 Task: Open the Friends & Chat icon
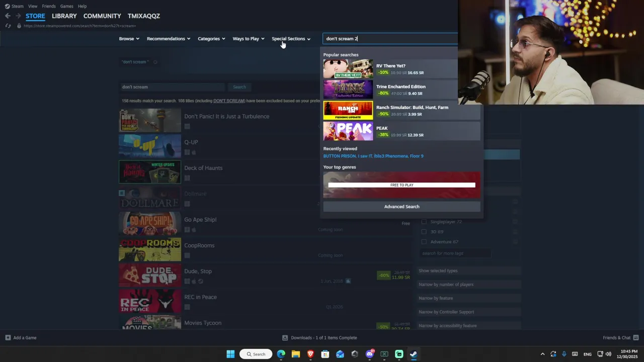click(x=636, y=338)
